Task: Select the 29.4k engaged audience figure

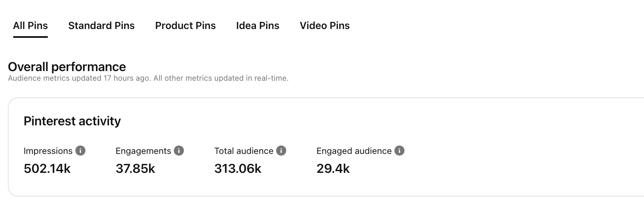Action: tap(333, 169)
